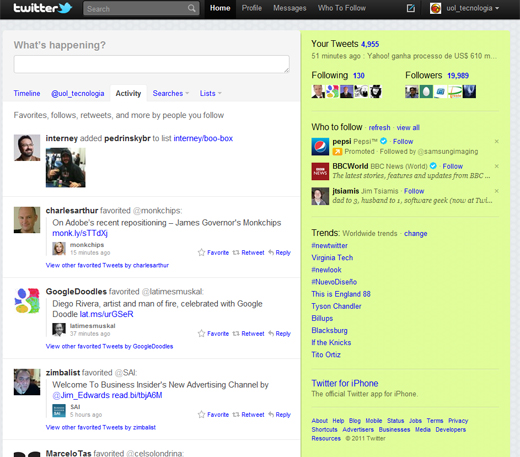Viewport: 520px width, 457px height.
Task: Open the Help footer link
Action: (x=338, y=421)
